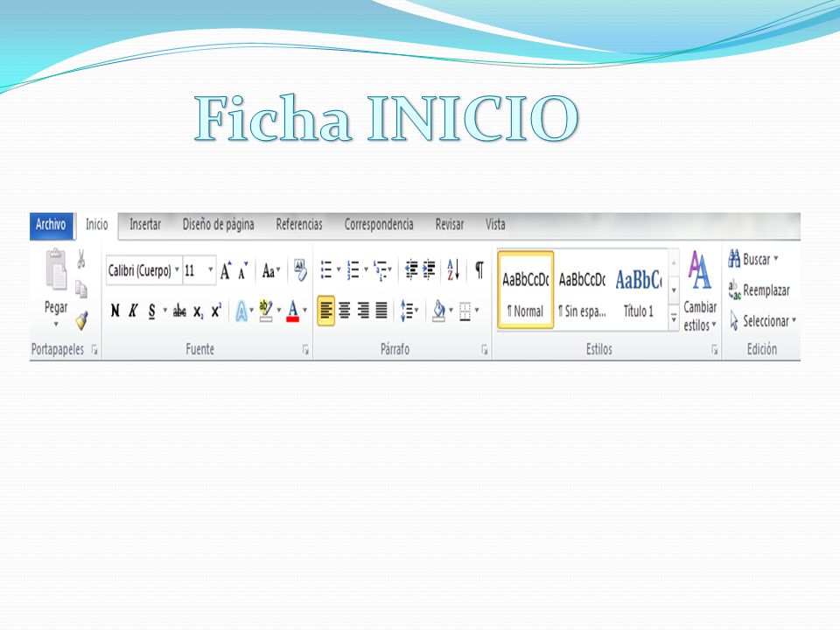Click the Seleccionar cursor icon
This screenshot has width=840, height=630.
[734, 321]
